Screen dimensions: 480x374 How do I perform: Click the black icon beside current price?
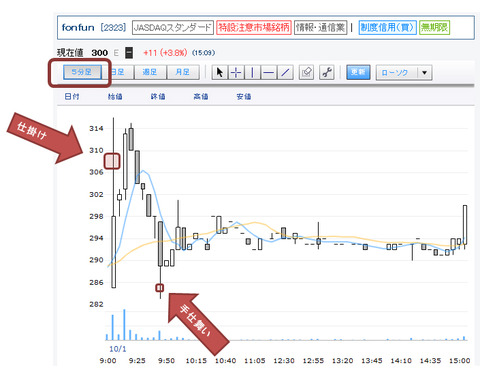click(129, 53)
